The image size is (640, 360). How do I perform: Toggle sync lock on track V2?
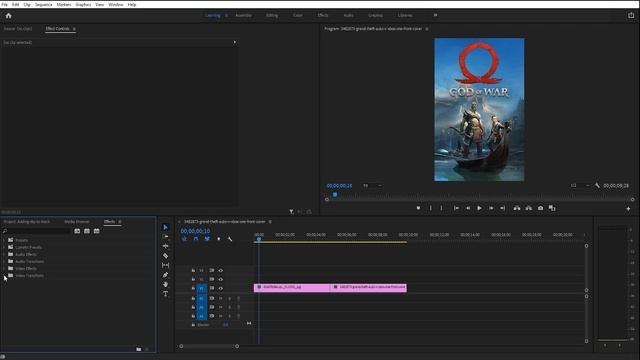point(212,279)
